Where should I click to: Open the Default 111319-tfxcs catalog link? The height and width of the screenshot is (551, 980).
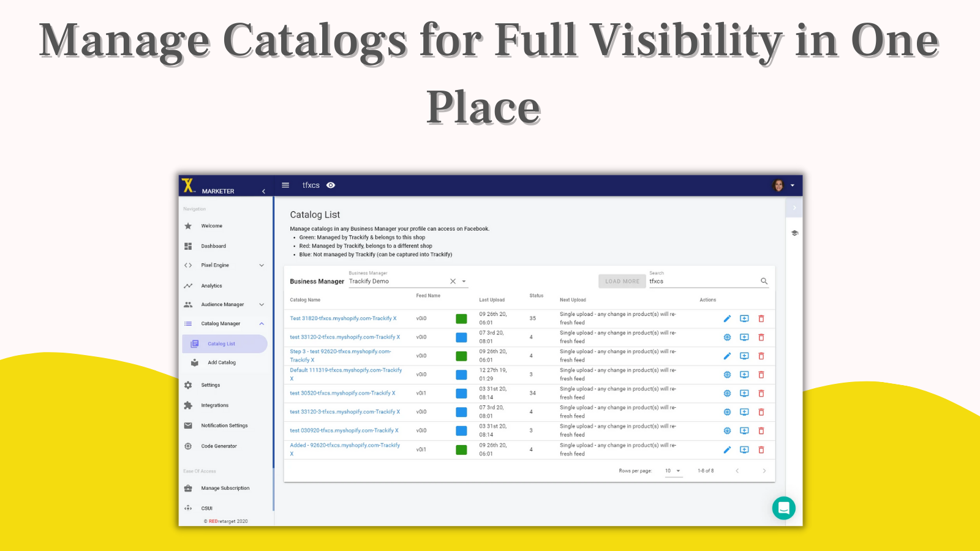346,374
